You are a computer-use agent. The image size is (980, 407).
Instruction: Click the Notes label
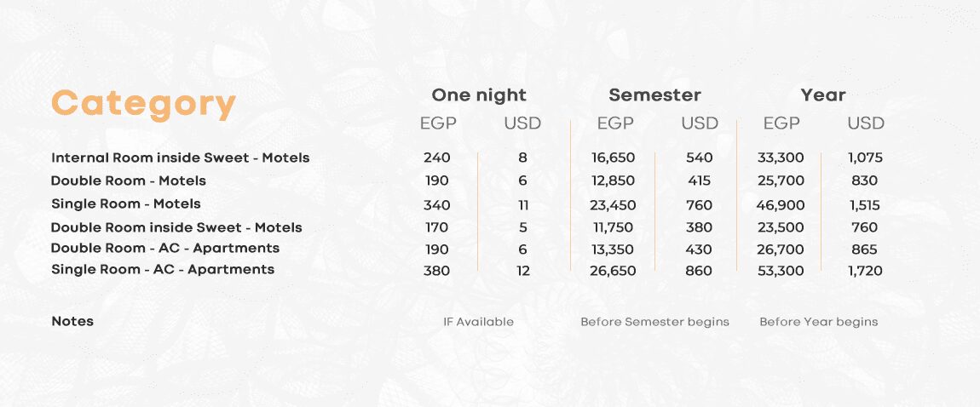click(72, 321)
